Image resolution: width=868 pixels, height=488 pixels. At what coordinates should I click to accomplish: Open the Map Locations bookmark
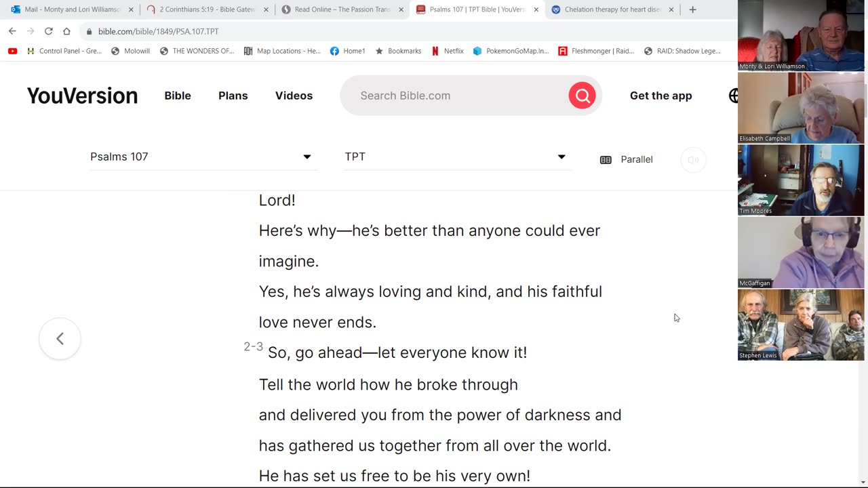point(282,51)
